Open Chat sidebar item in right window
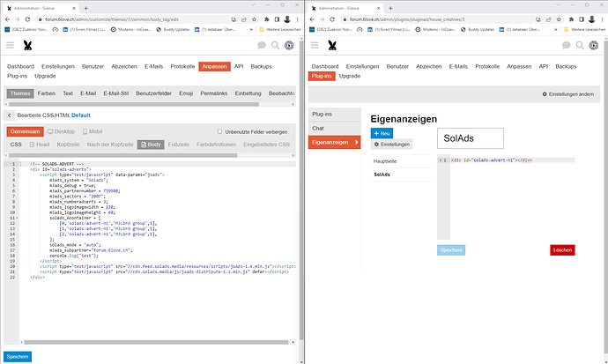Screen dimensions: 608x364 tap(334, 129)
